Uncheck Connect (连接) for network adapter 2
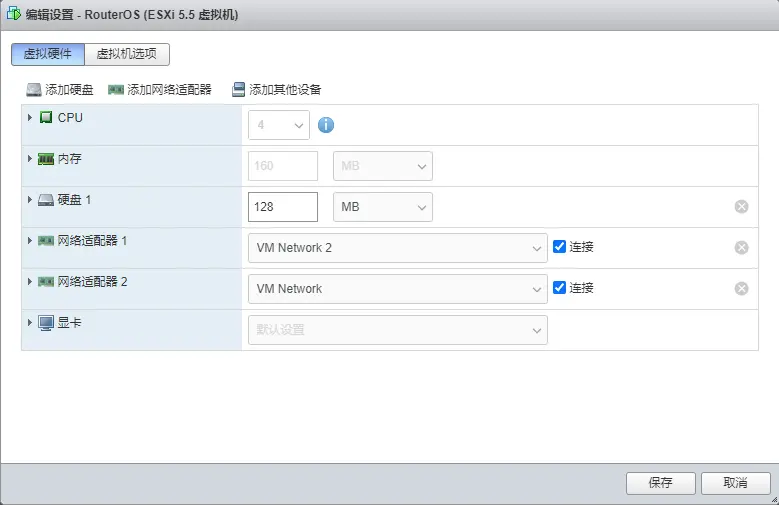Screen dimensions: 779x505 tap(559, 287)
